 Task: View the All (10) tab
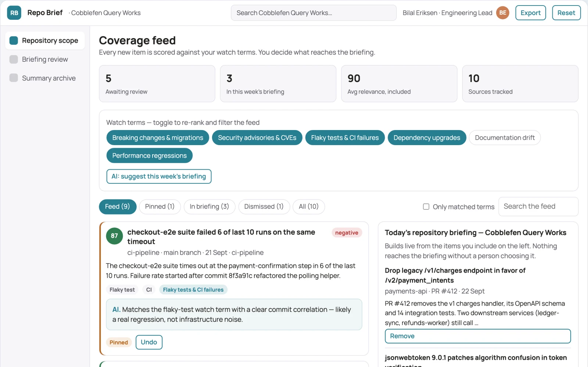(309, 206)
